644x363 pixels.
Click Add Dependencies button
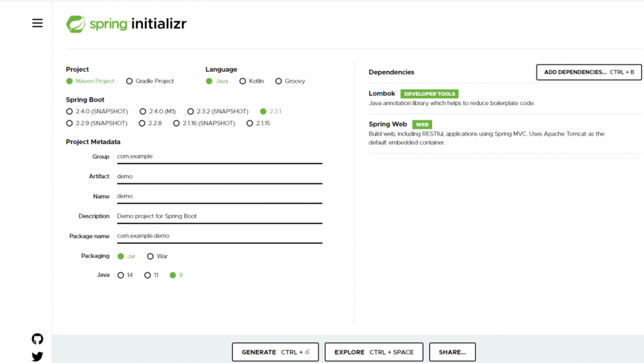pyautogui.click(x=589, y=72)
